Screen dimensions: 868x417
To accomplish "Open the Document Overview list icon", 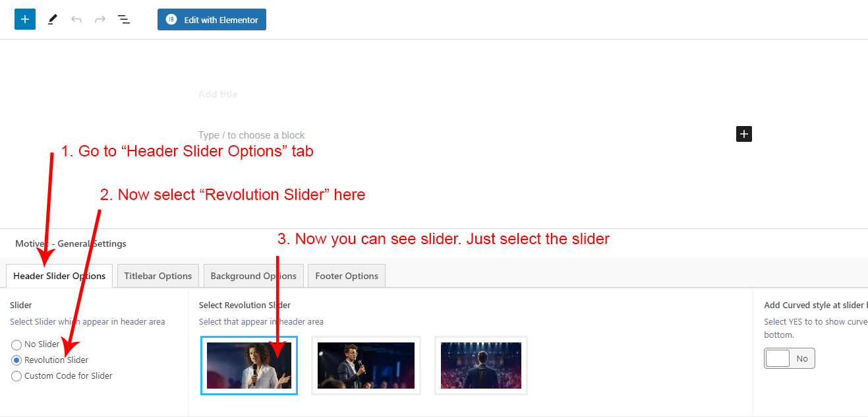I will tap(124, 20).
